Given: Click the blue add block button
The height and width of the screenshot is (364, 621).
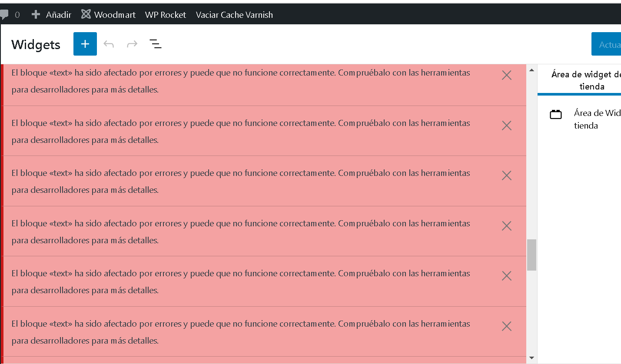Looking at the screenshot, I should pyautogui.click(x=85, y=44).
